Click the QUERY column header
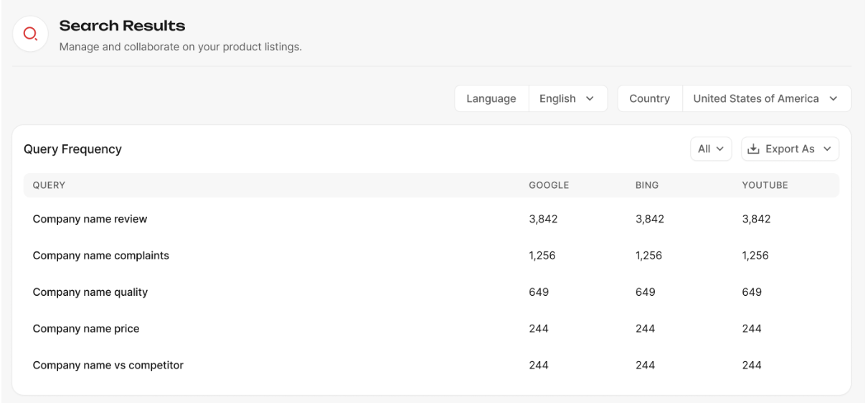The width and height of the screenshot is (868, 405). (49, 185)
